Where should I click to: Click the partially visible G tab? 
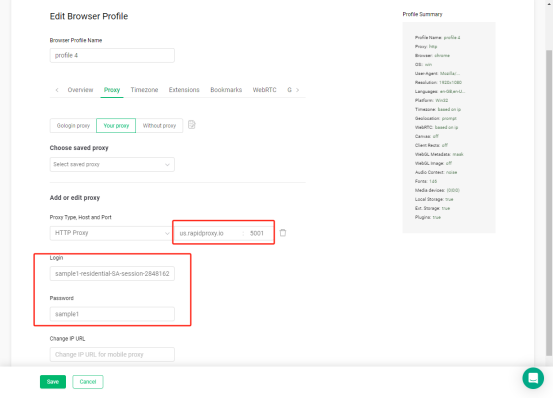(x=289, y=90)
